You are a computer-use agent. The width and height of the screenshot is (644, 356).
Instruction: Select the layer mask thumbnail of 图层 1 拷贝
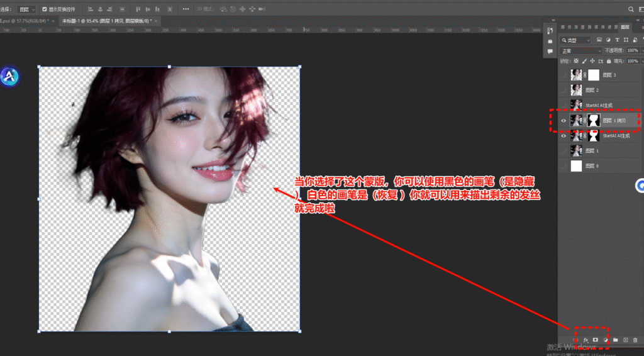(593, 120)
